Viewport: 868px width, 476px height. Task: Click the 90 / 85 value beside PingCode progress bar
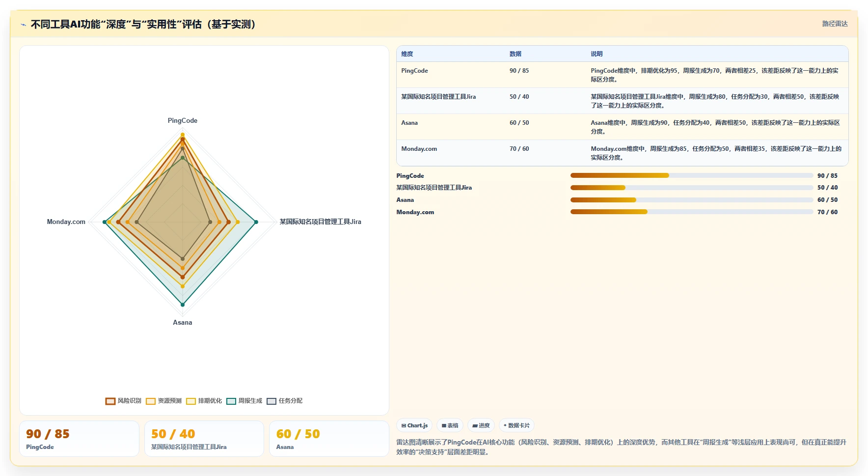[x=827, y=176]
